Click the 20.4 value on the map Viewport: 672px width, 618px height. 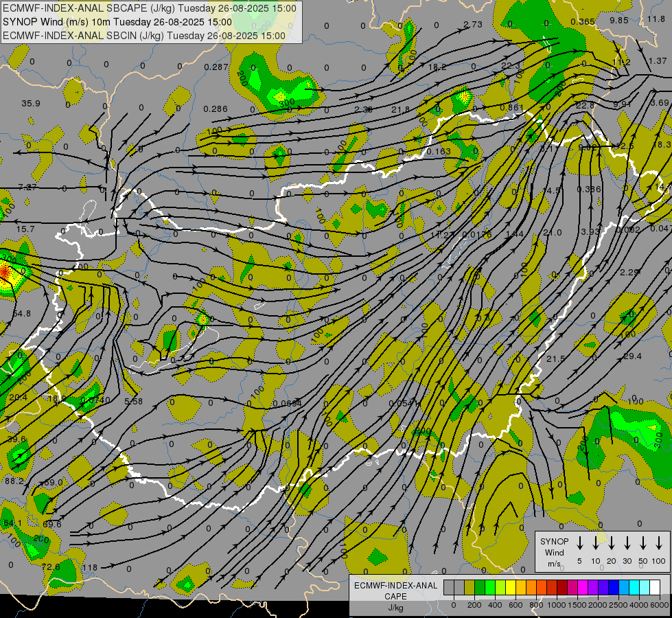pos(18,397)
